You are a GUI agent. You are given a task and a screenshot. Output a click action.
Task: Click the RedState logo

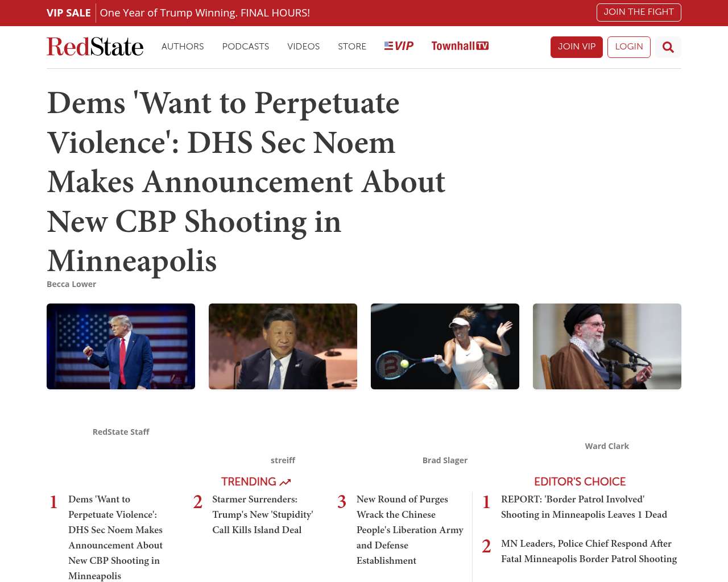[x=95, y=47]
